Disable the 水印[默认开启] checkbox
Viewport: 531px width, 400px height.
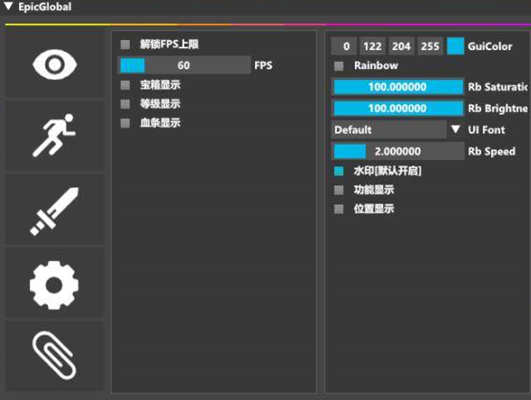(x=339, y=171)
